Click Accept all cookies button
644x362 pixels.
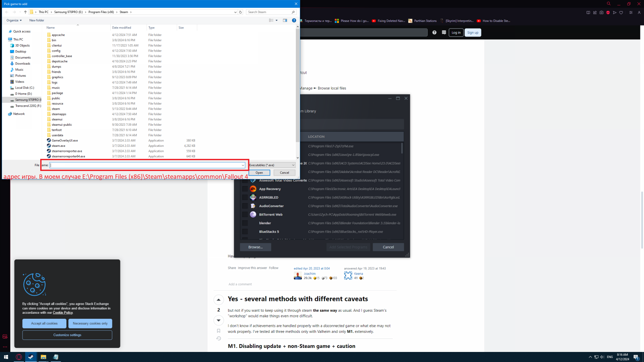coord(44,323)
